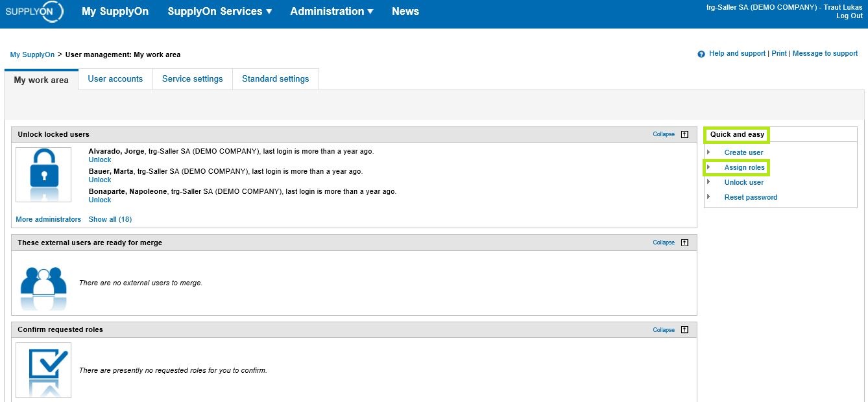Click the Unlock locked users panel heading
Viewport: 868px width, 402px height.
[54, 134]
